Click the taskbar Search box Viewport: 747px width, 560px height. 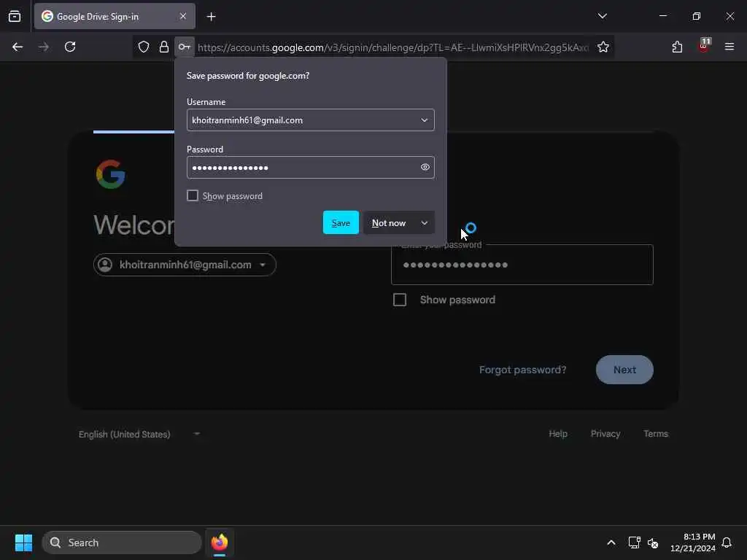122,542
